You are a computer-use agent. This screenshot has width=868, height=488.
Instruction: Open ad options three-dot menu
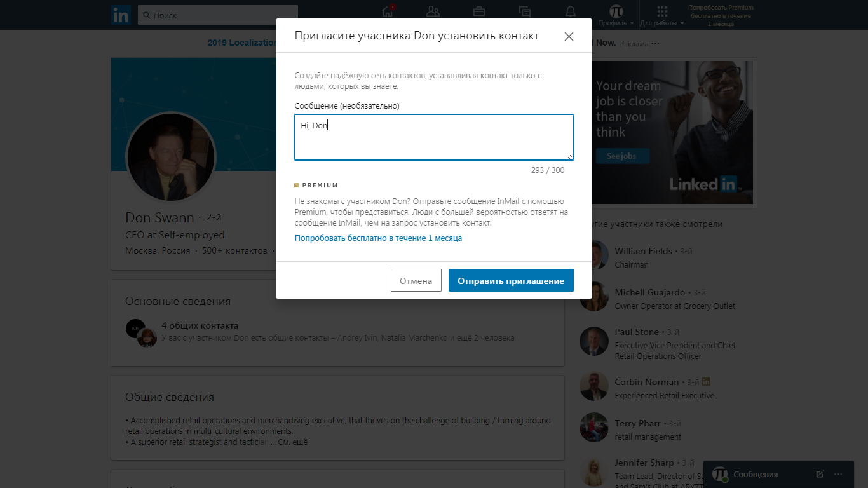(656, 43)
